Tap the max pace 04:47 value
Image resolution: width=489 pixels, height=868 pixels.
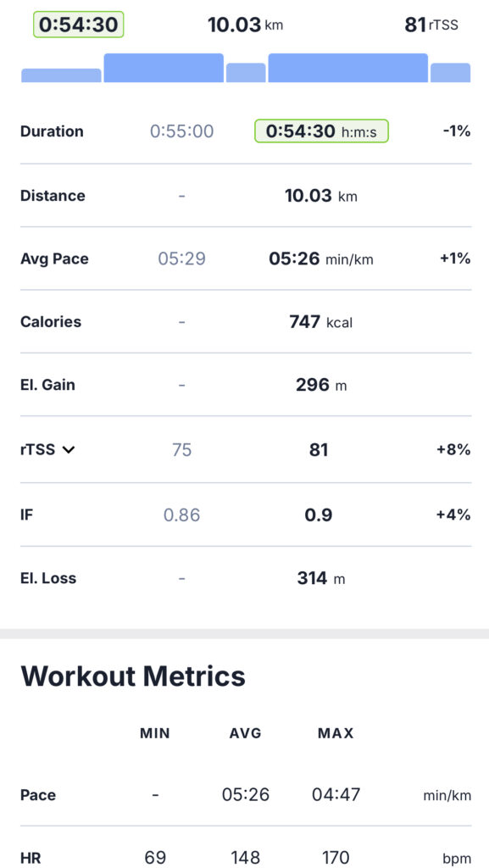tap(336, 795)
